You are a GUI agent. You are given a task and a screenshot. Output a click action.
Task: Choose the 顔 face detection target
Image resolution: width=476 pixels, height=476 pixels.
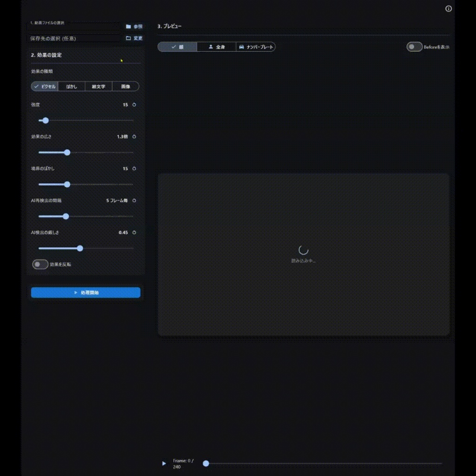(x=177, y=47)
